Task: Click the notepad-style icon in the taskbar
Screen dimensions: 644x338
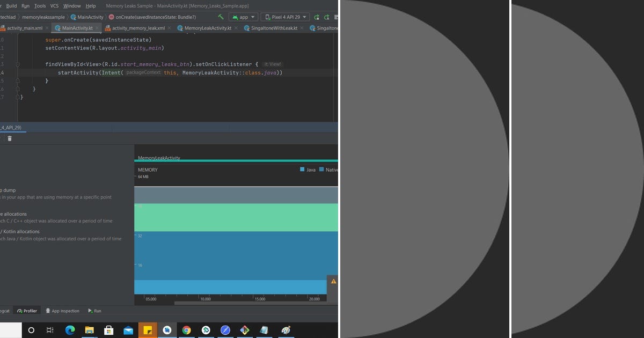Action: tap(264, 330)
